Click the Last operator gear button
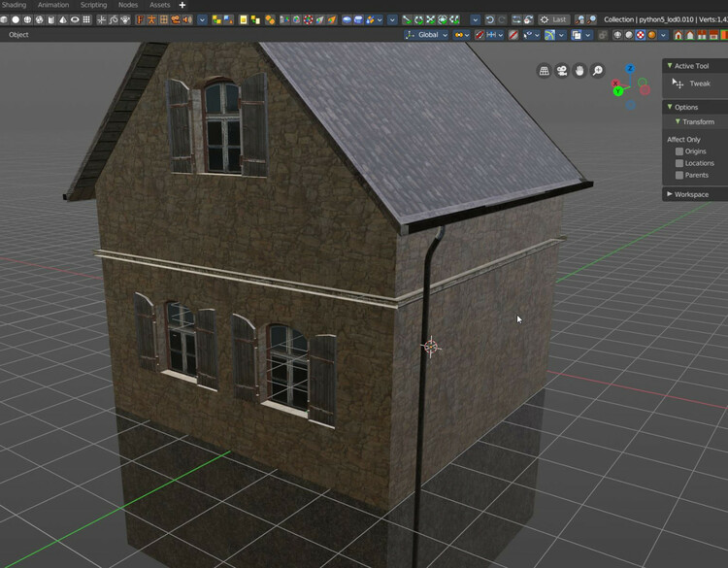Viewport: 728px width, 568px height. 554,19
